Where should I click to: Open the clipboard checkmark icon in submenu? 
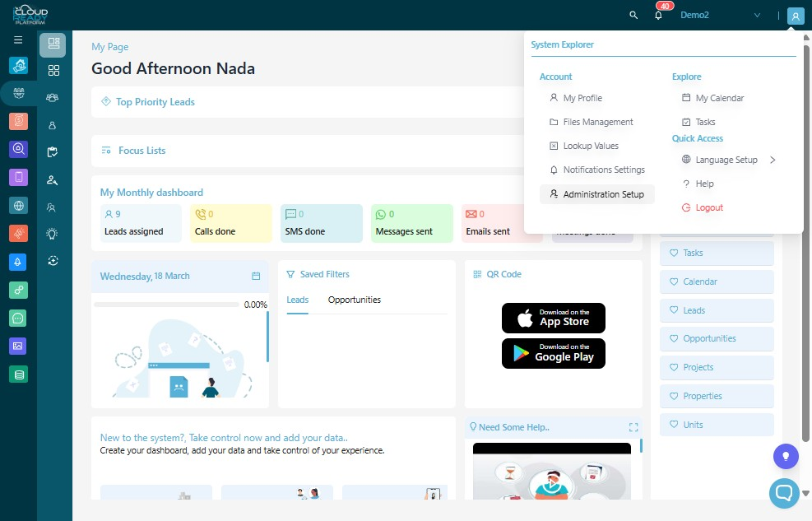coord(53,152)
